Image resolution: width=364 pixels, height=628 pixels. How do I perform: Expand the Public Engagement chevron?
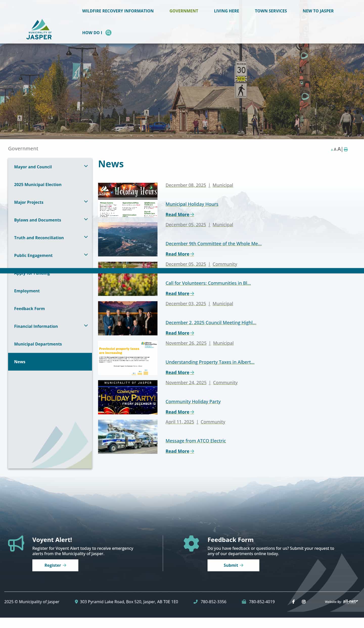[86, 255]
